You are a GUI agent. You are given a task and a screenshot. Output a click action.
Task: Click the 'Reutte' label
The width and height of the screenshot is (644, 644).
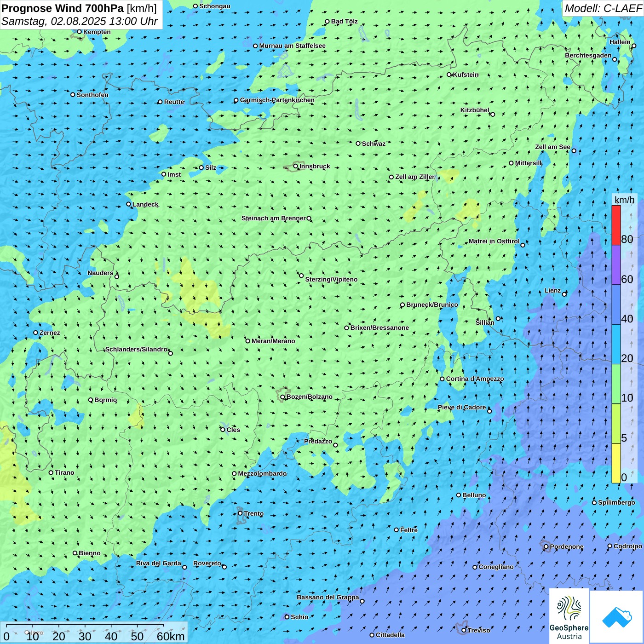click(174, 102)
